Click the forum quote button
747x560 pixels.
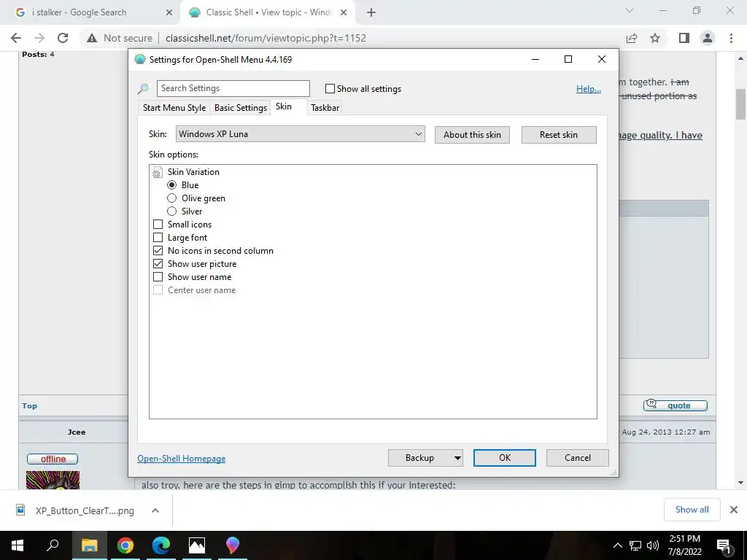675,405
